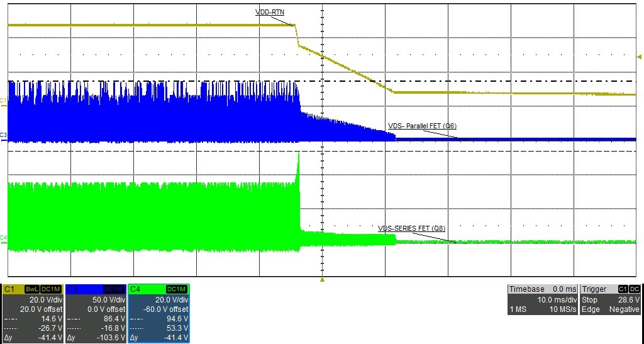Click the DC1M coupling badge on C4
Viewport: 644px width, 344px height.
[177, 289]
